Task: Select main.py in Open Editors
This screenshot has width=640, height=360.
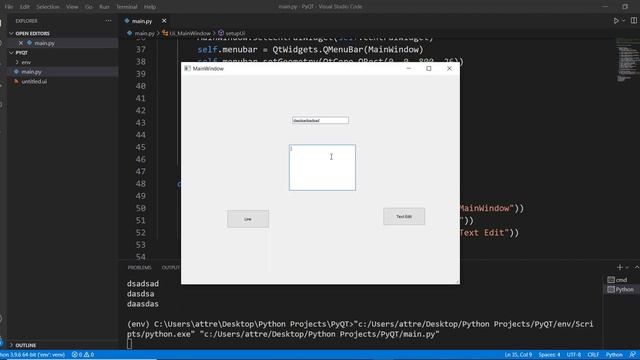Action: (x=44, y=43)
